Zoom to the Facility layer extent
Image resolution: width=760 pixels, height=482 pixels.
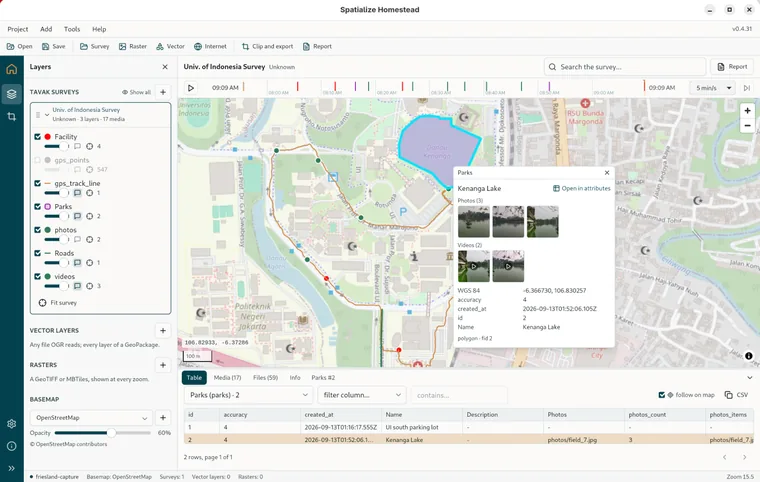click(x=89, y=146)
